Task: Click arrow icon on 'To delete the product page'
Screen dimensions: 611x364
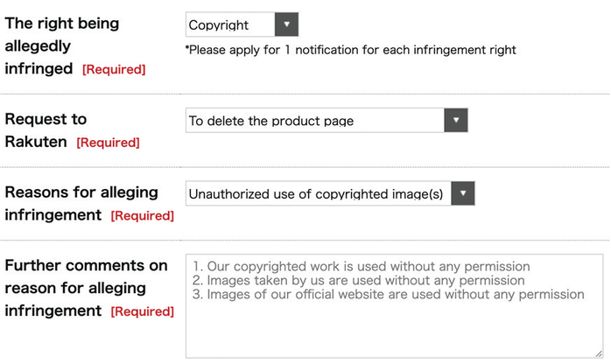Action: (x=455, y=120)
